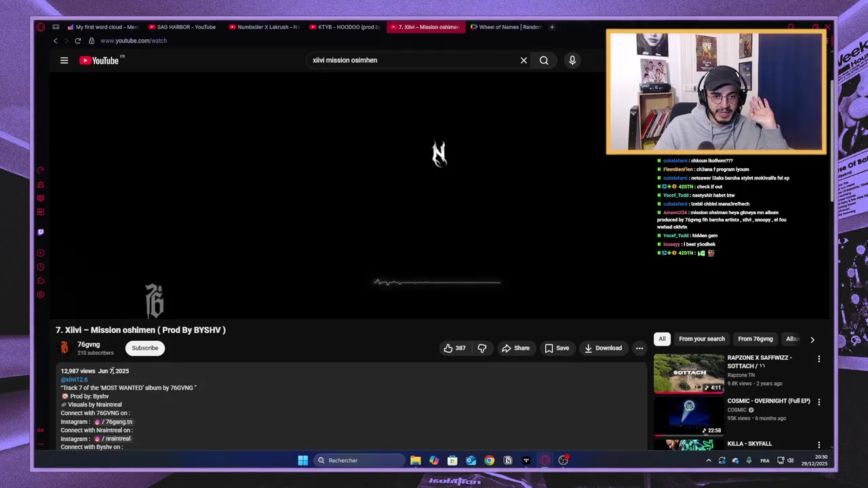Image resolution: width=868 pixels, height=488 pixels.
Task: Open Twitch in the Opera sidebar
Action: click(41, 232)
